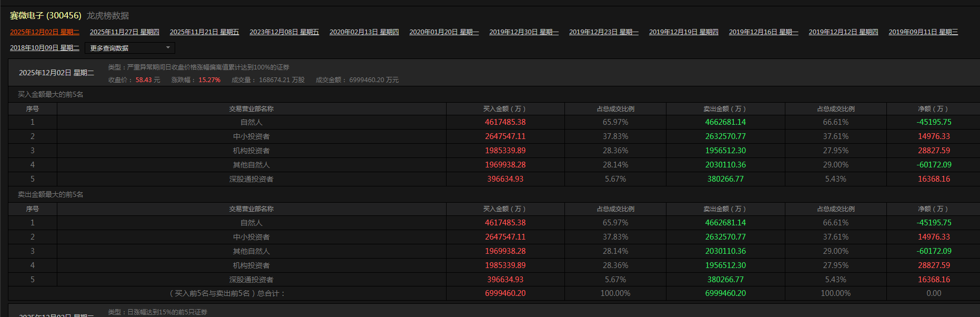This screenshot has height=317, width=980.
Task: Open the 2019年12月30日 星期一 date link
Action: (x=524, y=32)
